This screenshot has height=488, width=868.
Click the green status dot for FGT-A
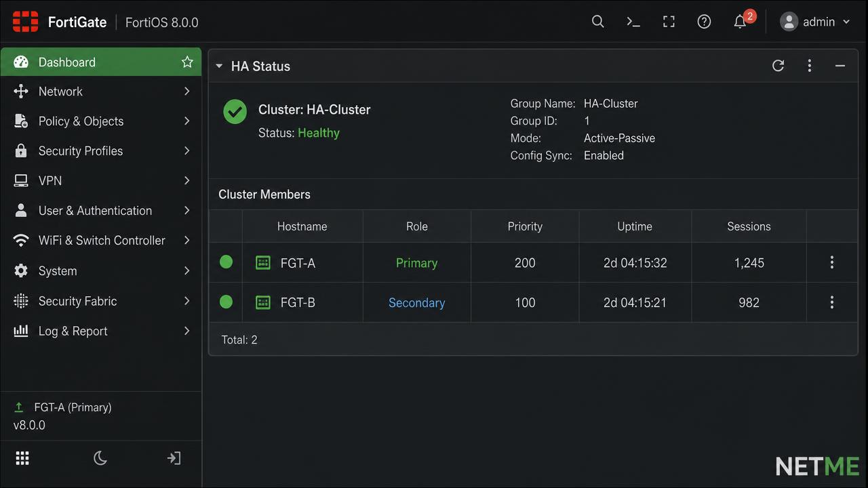tap(226, 262)
